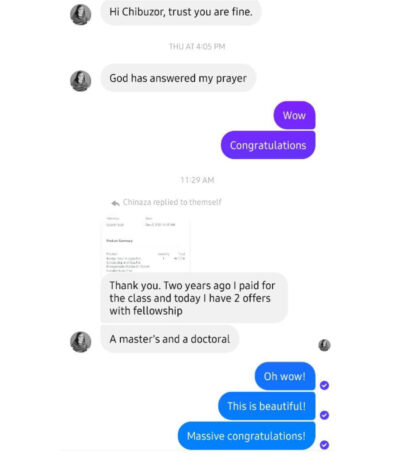Select the purple "Wow" message bubble
Screen dimensions: 413x455
coord(294,115)
